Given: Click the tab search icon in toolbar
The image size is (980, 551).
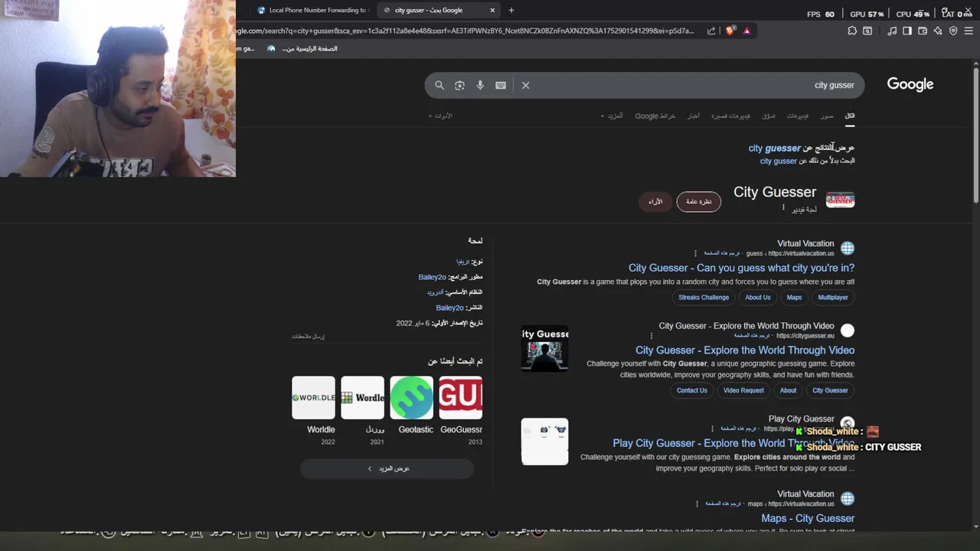Looking at the screenshot, I should point(867,31).
